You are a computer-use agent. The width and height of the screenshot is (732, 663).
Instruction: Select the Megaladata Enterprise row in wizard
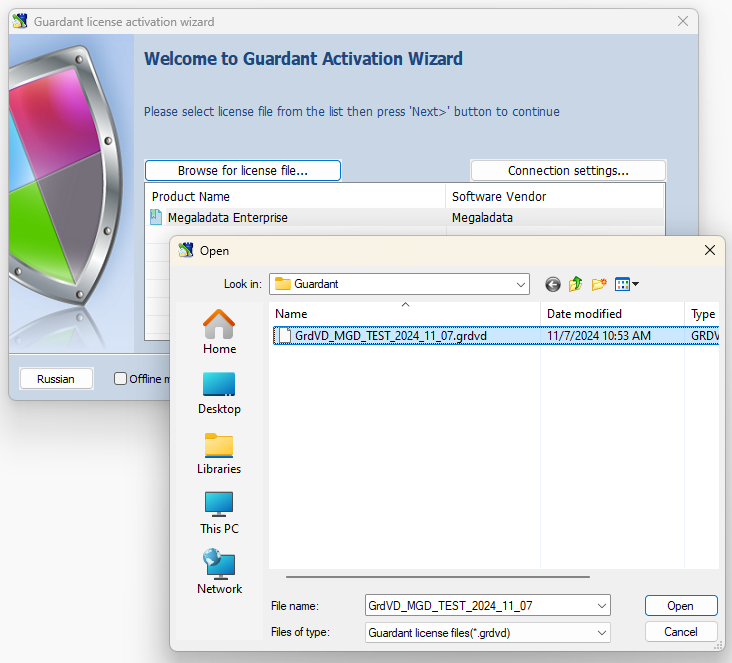(405, 218)
